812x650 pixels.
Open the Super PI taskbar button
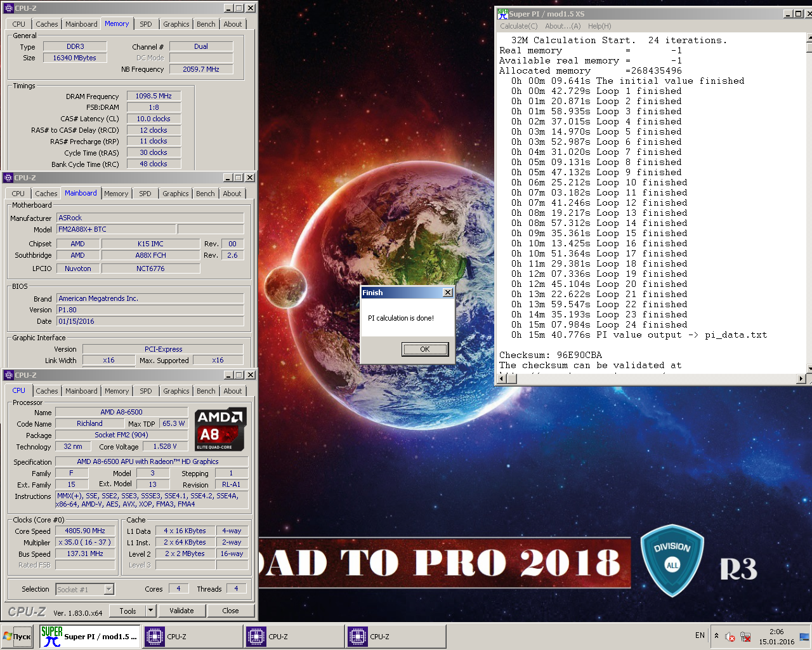point(89,636)
